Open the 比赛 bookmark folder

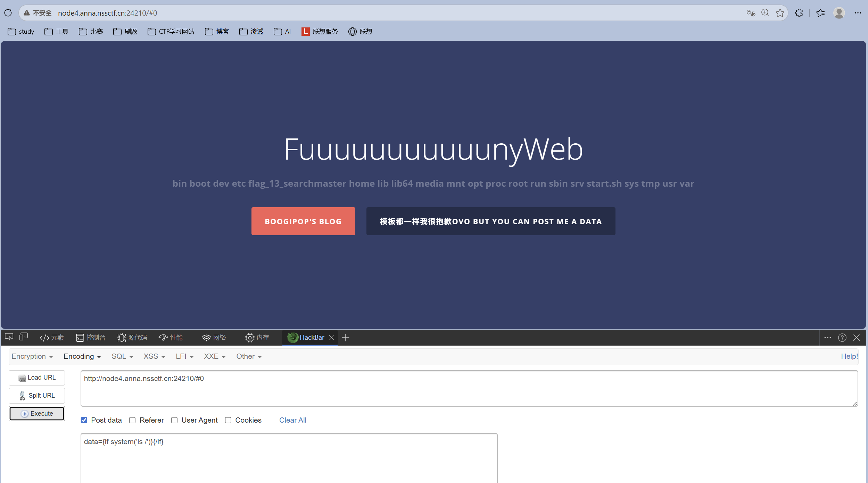91,32
